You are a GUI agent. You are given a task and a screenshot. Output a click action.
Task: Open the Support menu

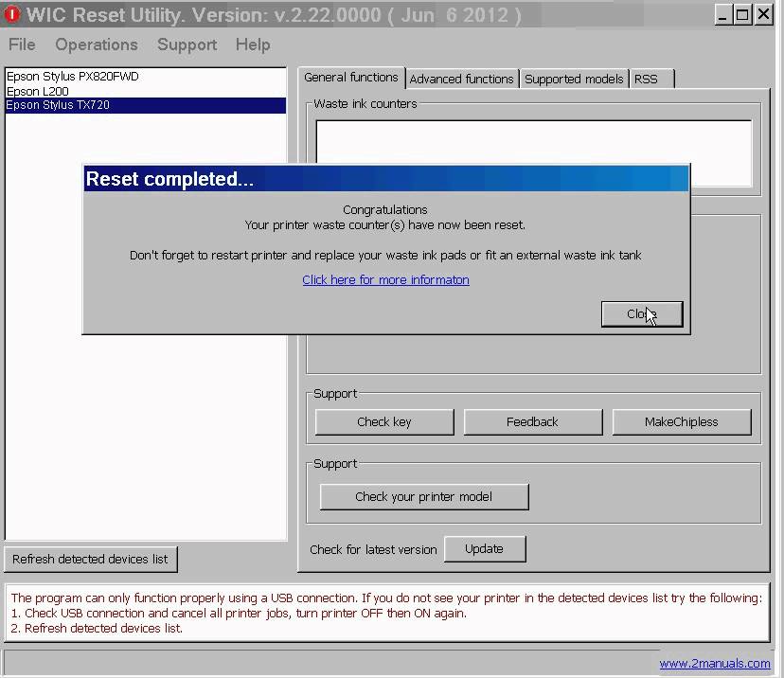[187, 45]
